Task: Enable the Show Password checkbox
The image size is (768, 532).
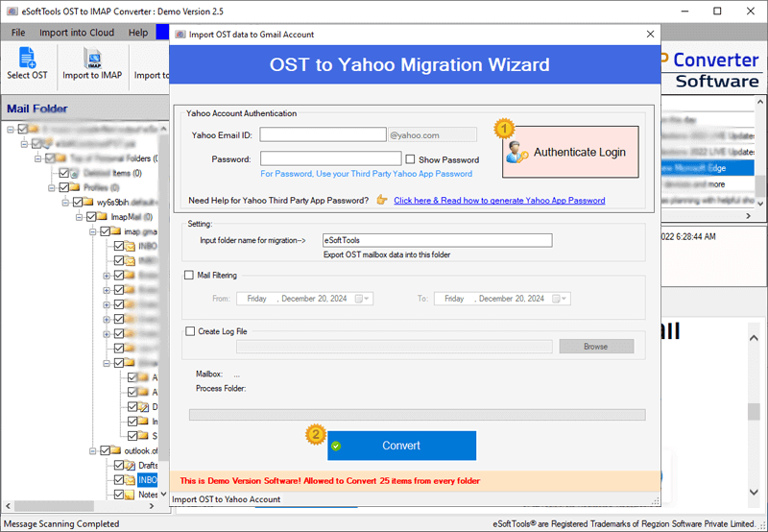Action: click(411, 159)
